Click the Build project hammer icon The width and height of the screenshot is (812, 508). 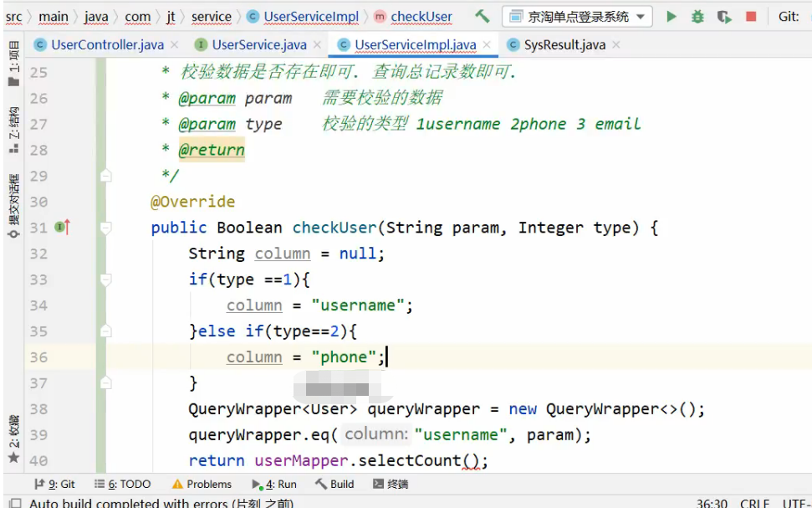pos(483,17)
